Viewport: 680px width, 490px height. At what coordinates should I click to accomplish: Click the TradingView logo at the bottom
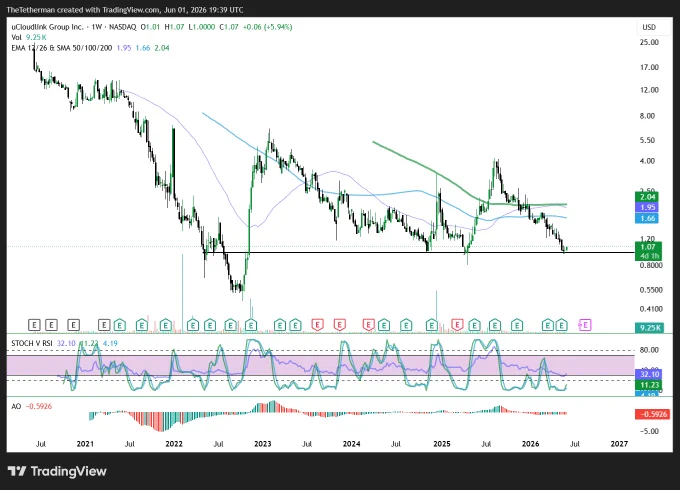(x=57, y=471)
